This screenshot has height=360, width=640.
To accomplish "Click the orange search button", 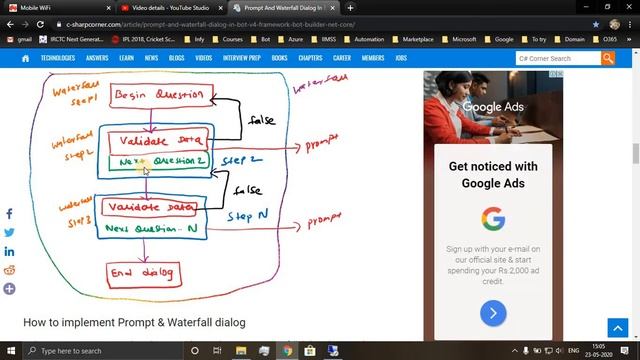I will [608, 58].
